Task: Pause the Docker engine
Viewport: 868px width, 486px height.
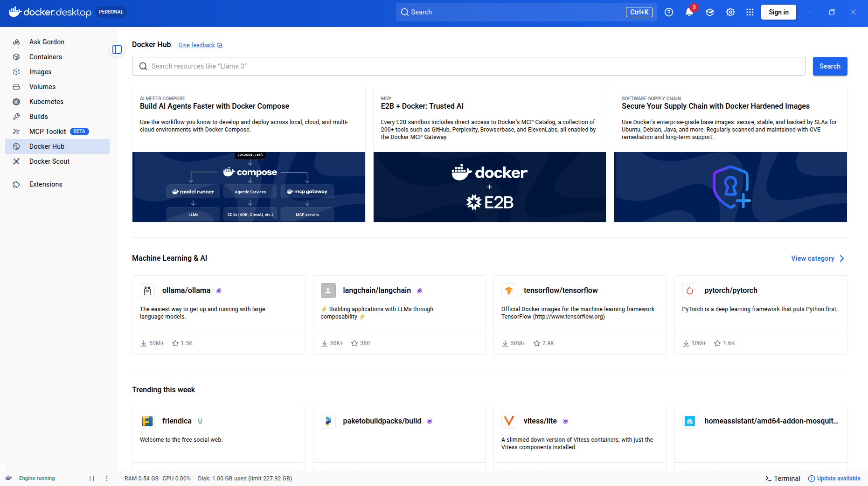Action: (92, 479)
